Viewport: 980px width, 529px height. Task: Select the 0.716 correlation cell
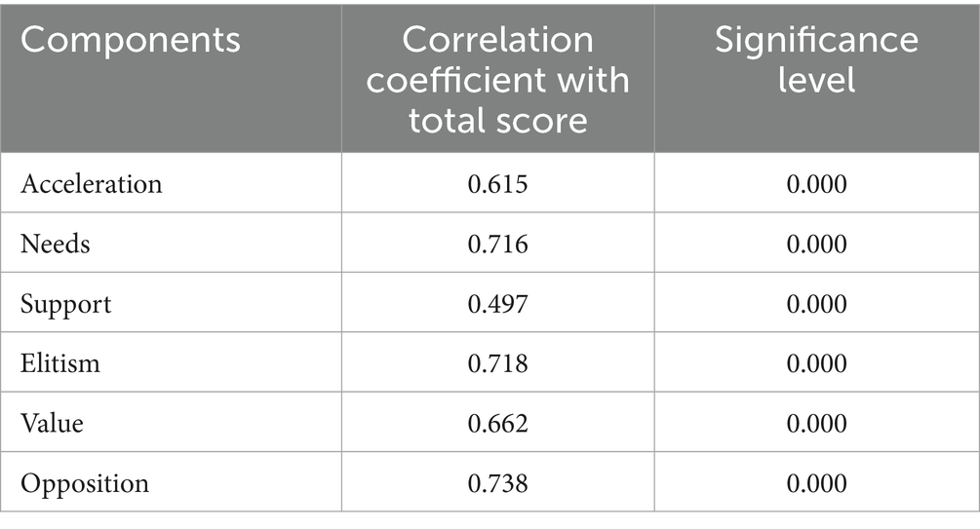(497, 244)
